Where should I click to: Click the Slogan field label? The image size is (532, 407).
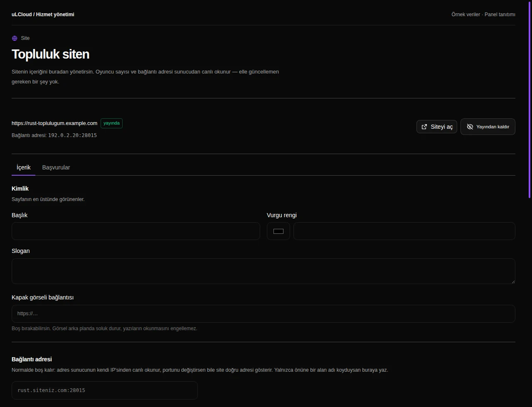21,251
